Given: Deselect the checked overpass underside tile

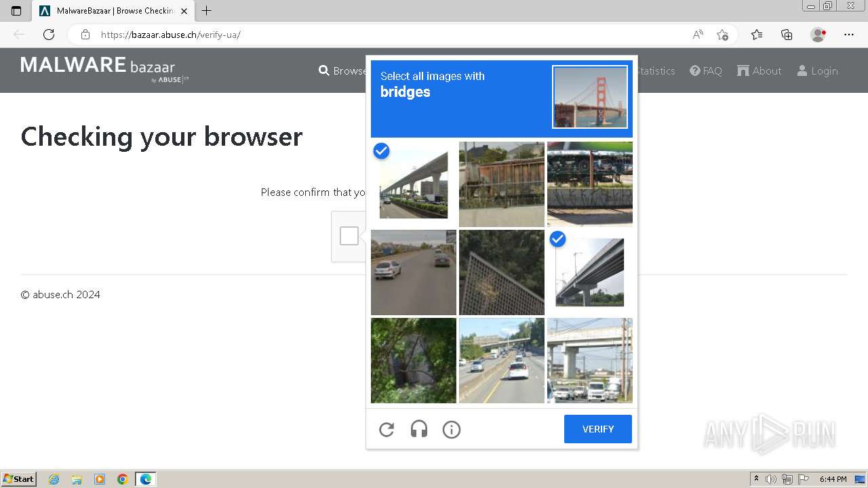Looking at the screenshot, I should click(590, 272).
